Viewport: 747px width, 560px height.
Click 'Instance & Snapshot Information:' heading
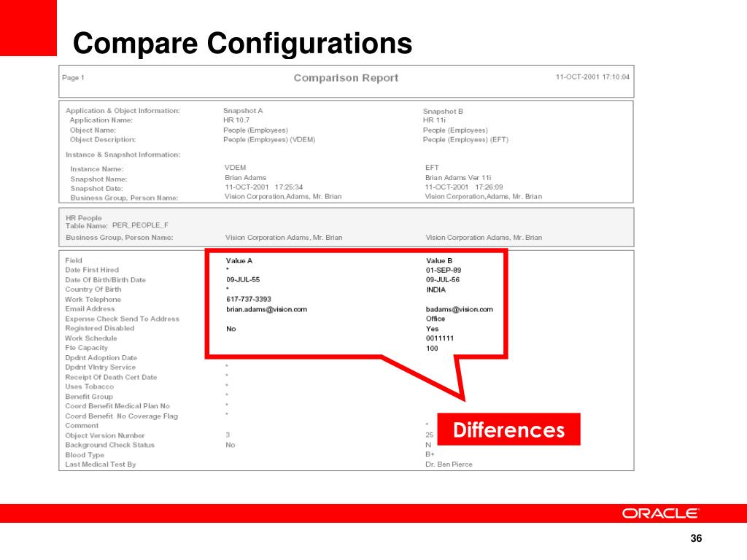pos(123,155)
